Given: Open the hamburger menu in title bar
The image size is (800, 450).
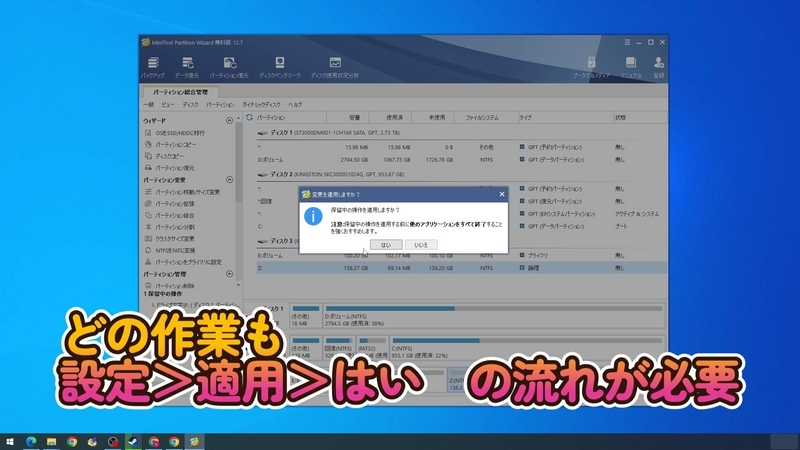Looking at the screenshot, I should coord(627,42).
